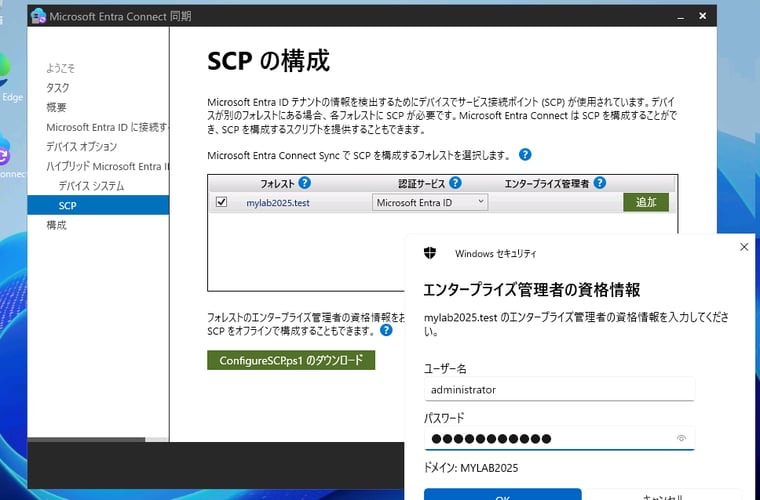Click the help icon beside the forest selection instruction

525,155
